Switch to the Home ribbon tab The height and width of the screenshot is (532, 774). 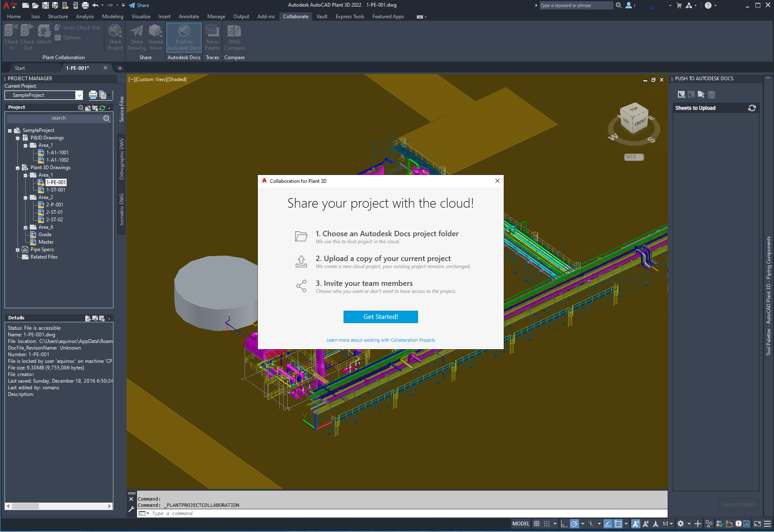point(14,17)
